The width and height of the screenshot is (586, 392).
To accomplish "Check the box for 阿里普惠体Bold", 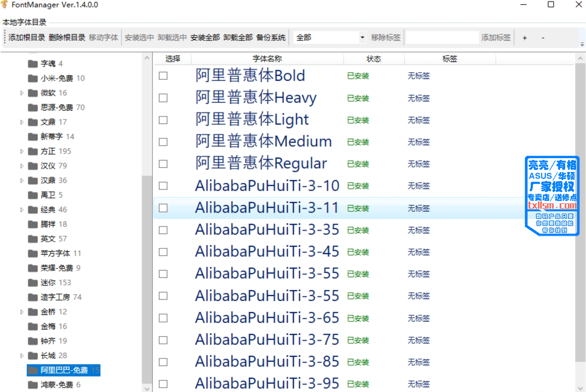I will 163,76.
